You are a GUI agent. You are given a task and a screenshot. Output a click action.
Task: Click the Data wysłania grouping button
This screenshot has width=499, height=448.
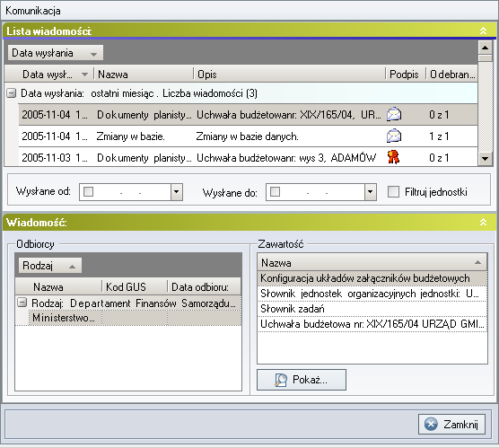(x=56, y=53)
